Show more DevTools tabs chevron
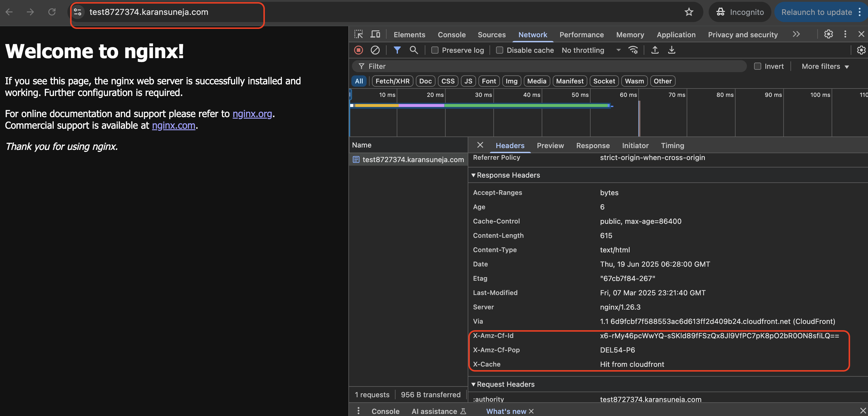The width and height of the screenshot is (868, 416). coord(796,34)
